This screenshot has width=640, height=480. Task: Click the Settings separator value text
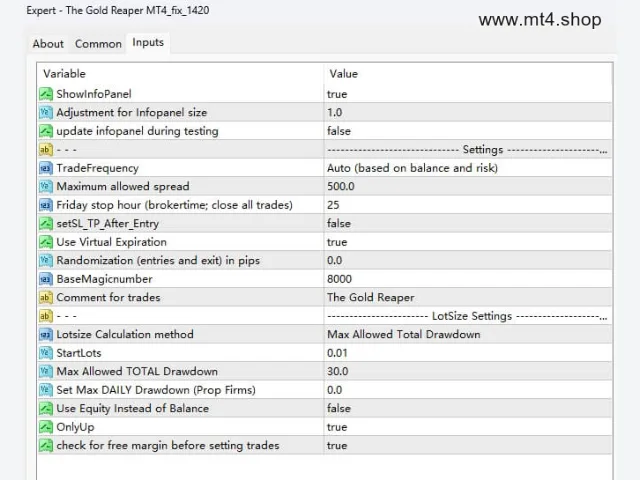click(x=467, y=149)
